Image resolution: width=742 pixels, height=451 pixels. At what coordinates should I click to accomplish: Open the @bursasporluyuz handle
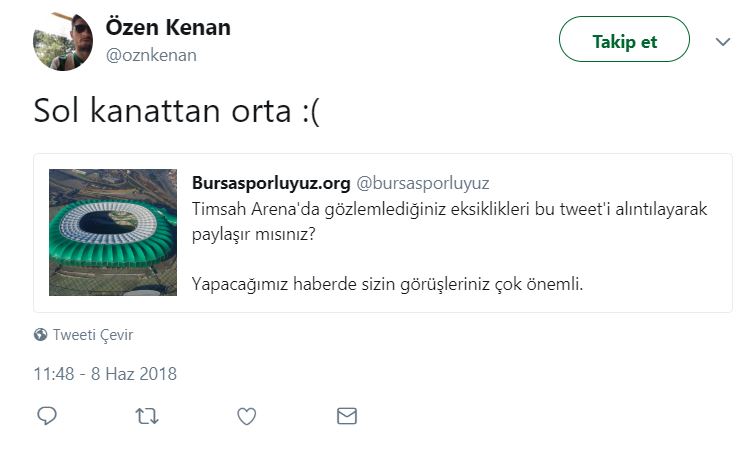423,183
